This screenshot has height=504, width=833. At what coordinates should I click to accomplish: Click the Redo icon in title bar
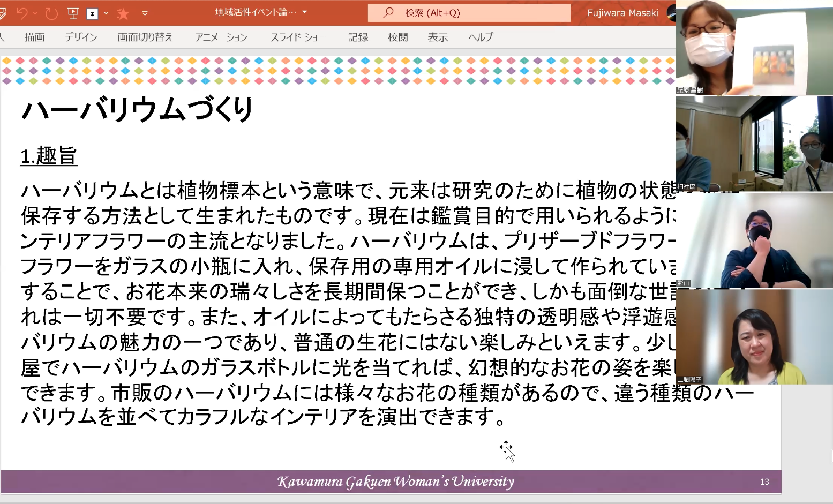pyautogui.click(x=51, y=13)
